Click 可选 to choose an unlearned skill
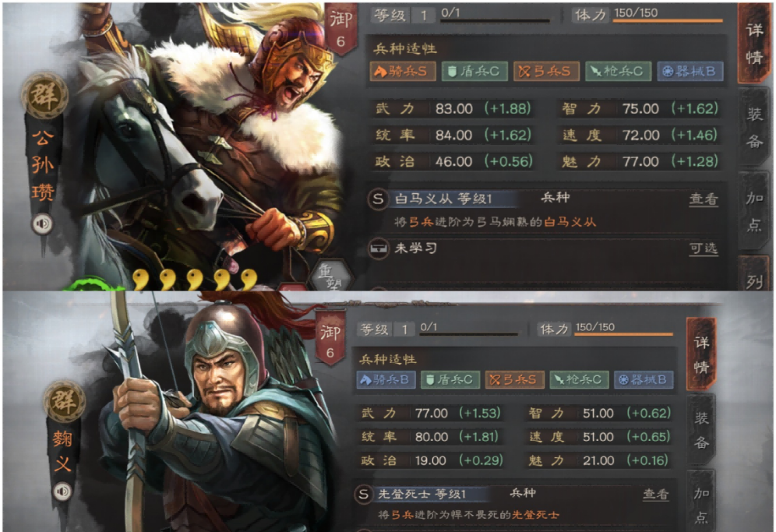Screen dimensions: 776x532 (x=704, y=248)
